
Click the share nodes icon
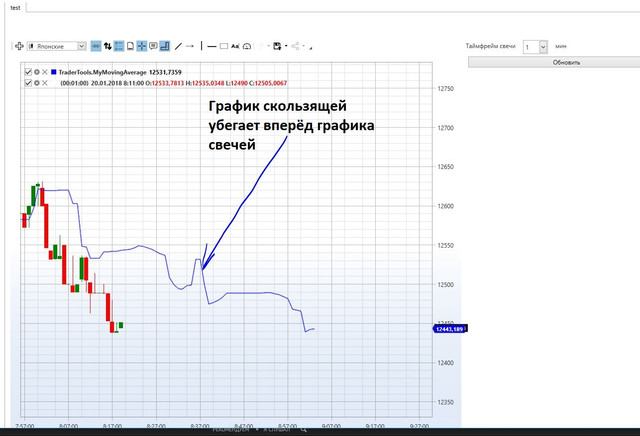click(295, 46)
